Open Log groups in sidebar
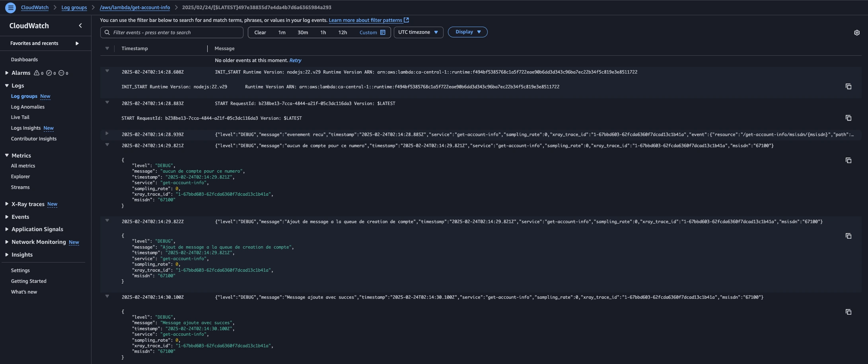This screenshot has width=868, height=364. 24,96
